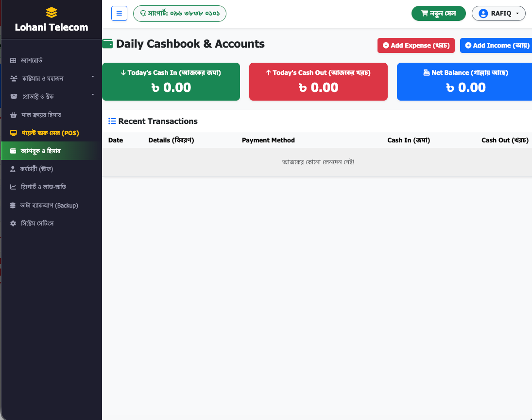This screenshot has width=532, height=420.
Task: Click the down arrow icon on Cash In card
Action: click(x=123, y=72)
